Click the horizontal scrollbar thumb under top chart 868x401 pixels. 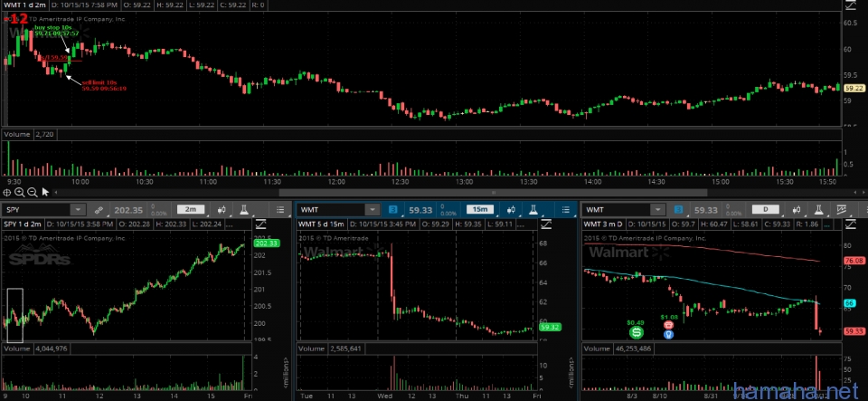494,192
